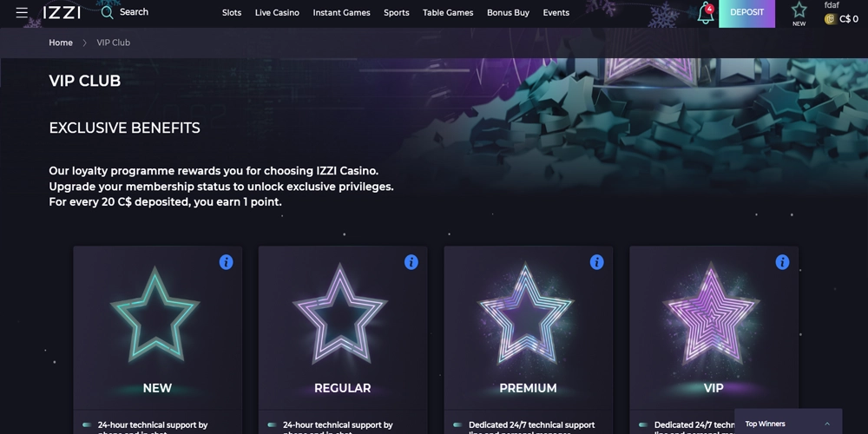Click the search magnifier icon
868x434 pixels.
(108, 12)
